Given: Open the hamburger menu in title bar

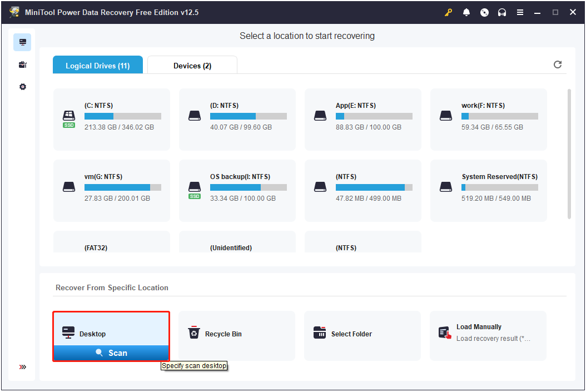Looking at the screenshot, I should (520, 12).
